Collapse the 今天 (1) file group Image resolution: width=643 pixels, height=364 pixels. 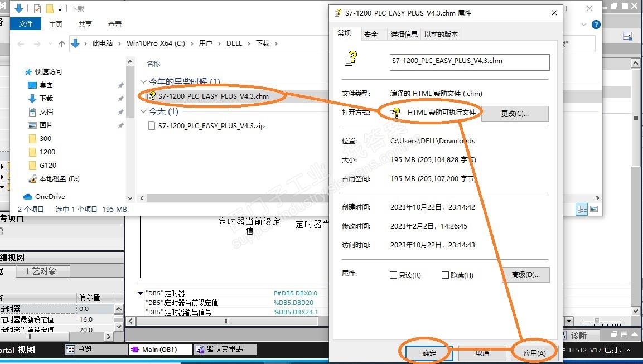tap(143, 111)
